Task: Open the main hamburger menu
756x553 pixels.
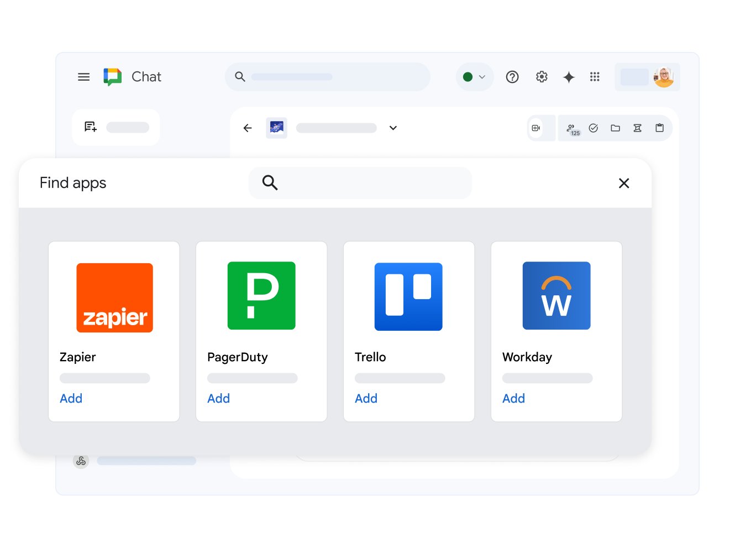Action: click(83, 77)
